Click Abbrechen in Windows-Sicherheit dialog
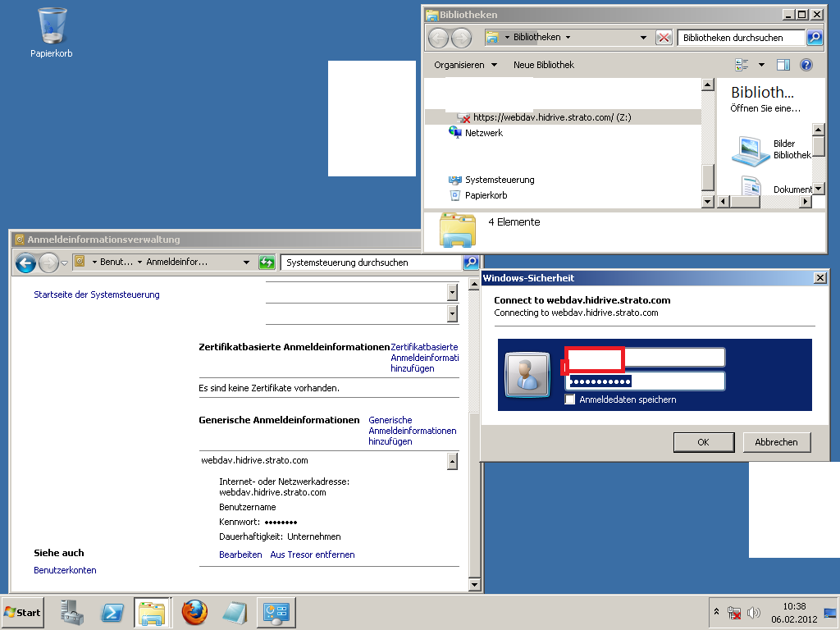 [776, 442]
